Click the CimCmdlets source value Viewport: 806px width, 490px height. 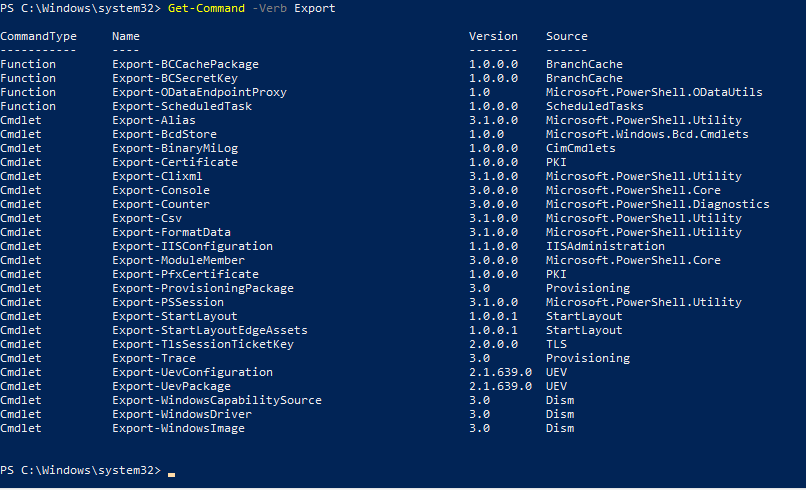(x=581, y=148)
